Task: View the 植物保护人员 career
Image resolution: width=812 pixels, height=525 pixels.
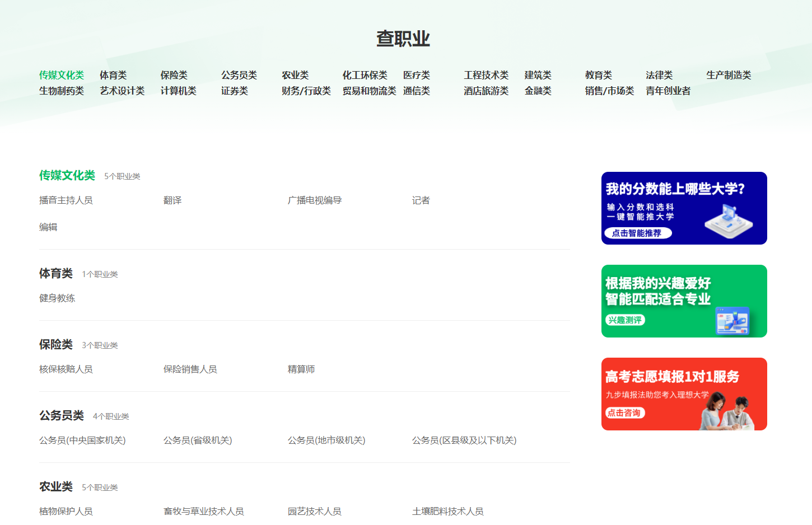Action: point(66,512)
